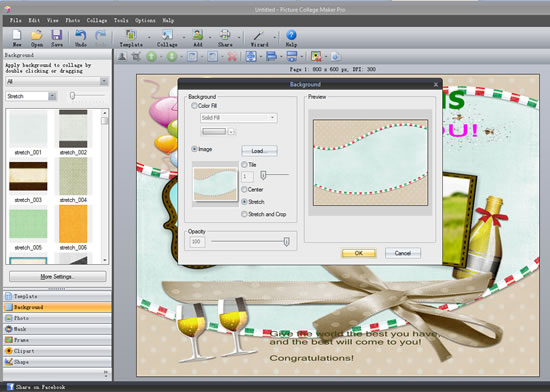Click the Wizard wand icon

[259, 35]
